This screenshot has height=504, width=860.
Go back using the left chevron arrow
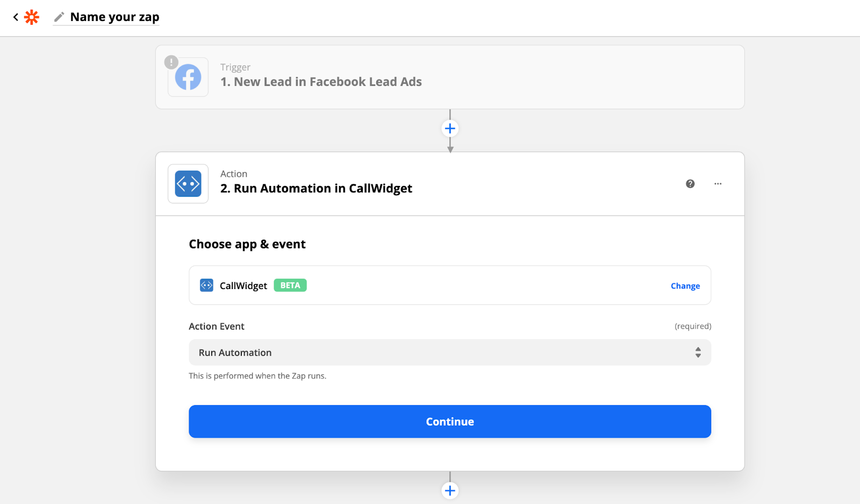(x=16, y=17)
